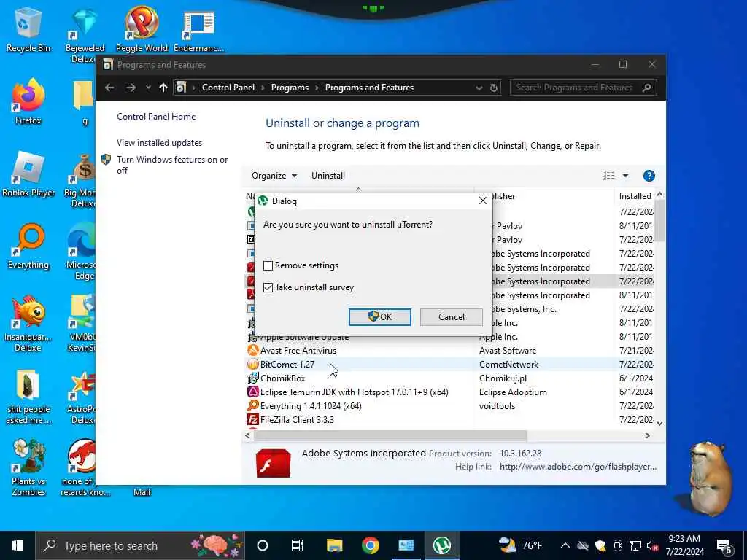Open Plants vs Zombies desktop shortcut

point(28,468)
